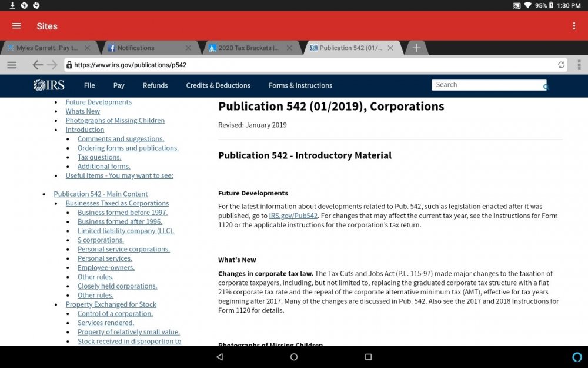Close the Publication 542 tab
Viewport: 588px width, 368px height.
tap(390, 48)
